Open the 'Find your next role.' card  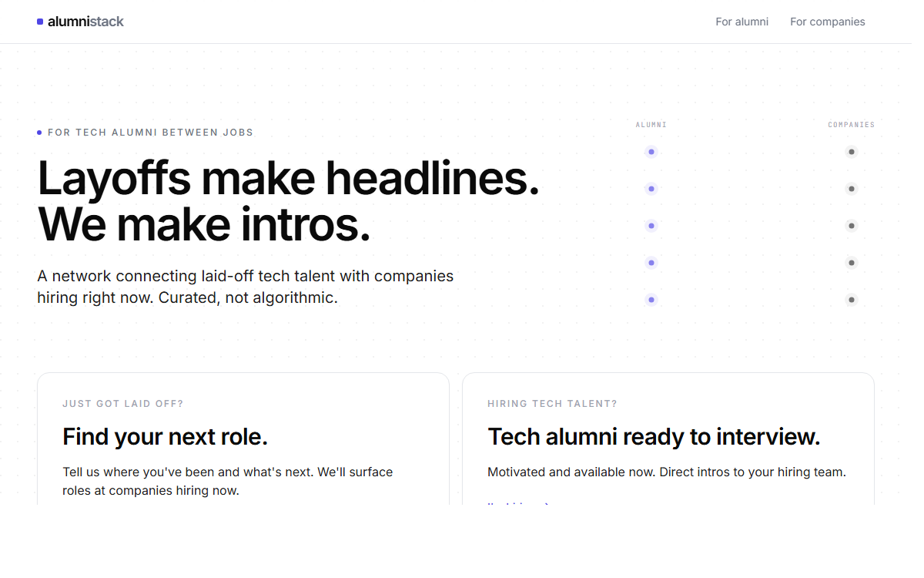(243, 439)
